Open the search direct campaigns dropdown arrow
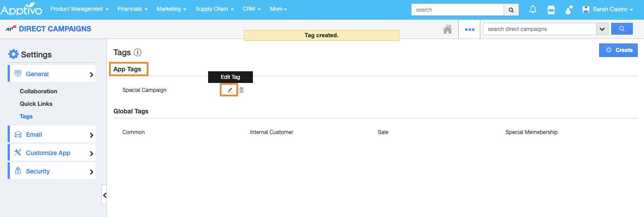 [x=602, y=29]
